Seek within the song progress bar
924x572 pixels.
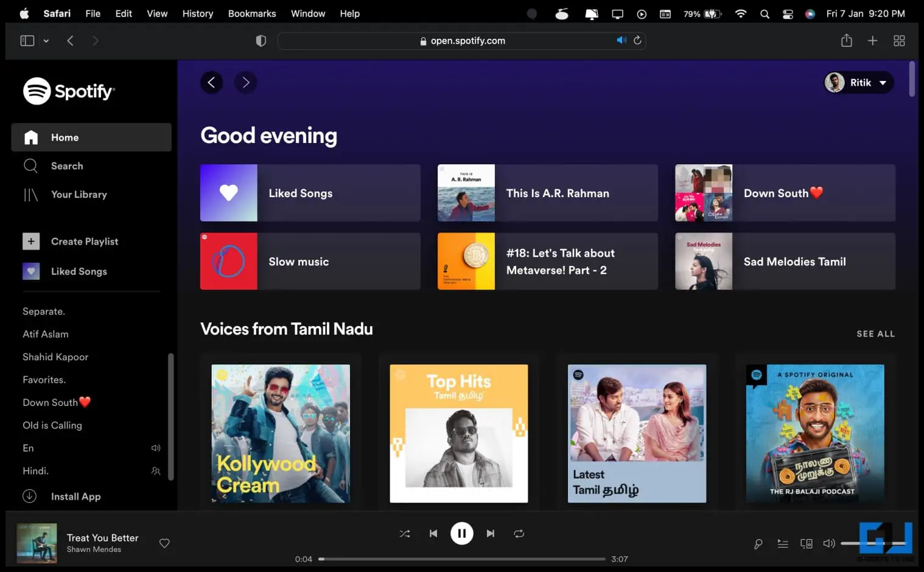click(462, 559)
